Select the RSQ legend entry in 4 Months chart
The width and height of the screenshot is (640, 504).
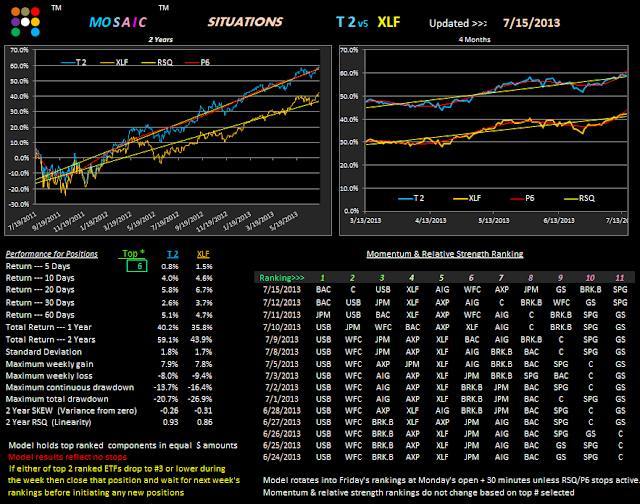point(579,198)
